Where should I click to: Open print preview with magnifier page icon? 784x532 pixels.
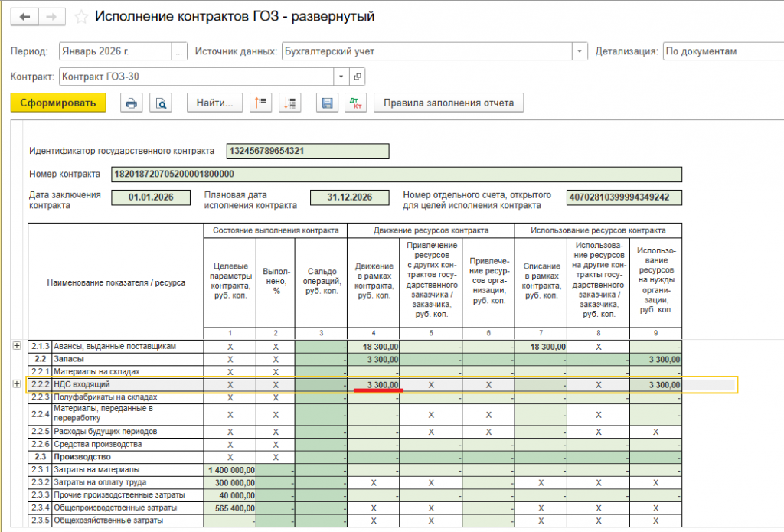(x=161, y=103)
